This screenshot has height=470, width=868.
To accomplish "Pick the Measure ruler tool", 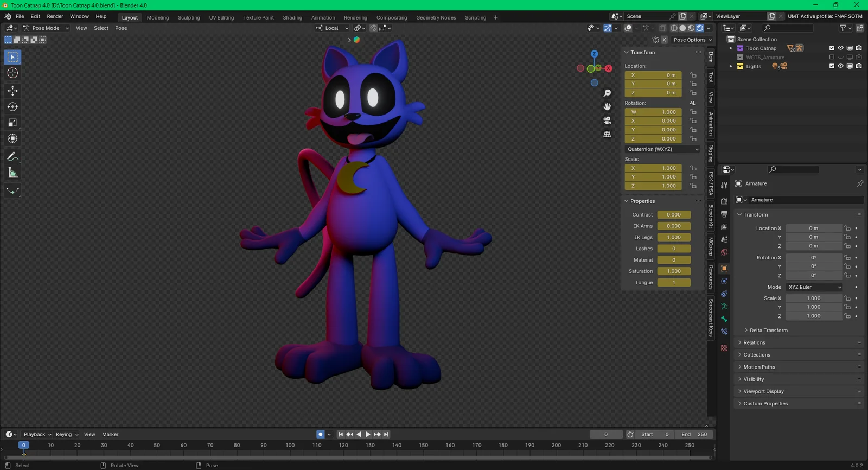I will coord(12,173).
